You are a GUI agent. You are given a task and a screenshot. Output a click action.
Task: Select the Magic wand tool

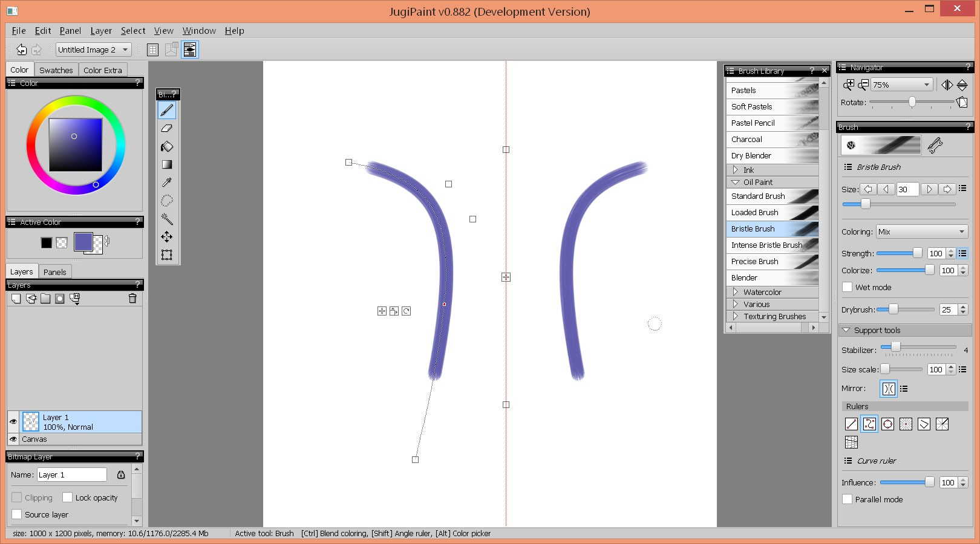pyautogui.click(x=167, y=219)
